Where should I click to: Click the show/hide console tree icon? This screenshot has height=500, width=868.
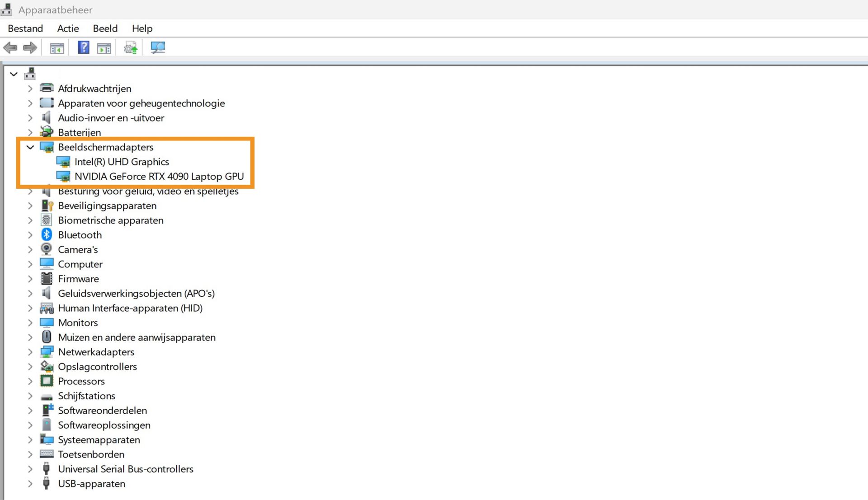[57, 47]
